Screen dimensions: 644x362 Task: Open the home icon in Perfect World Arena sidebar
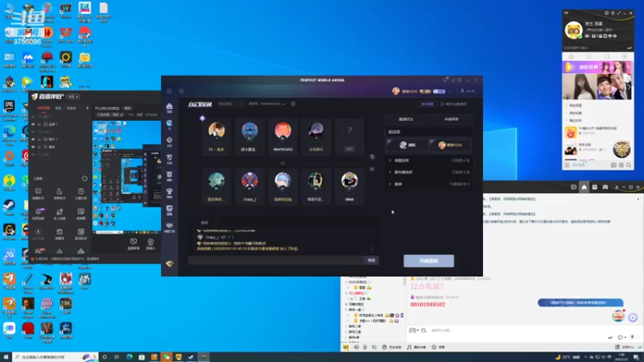169,107
